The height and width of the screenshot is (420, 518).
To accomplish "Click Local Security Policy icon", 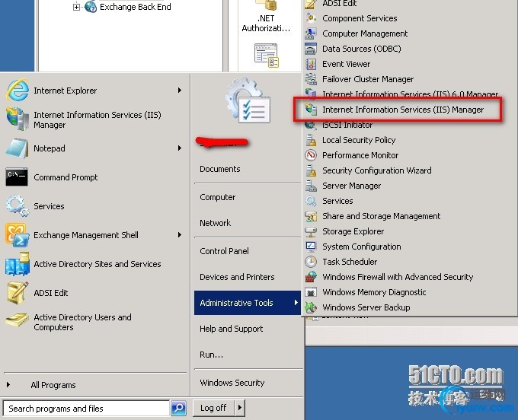I will [x=311, y=140].
